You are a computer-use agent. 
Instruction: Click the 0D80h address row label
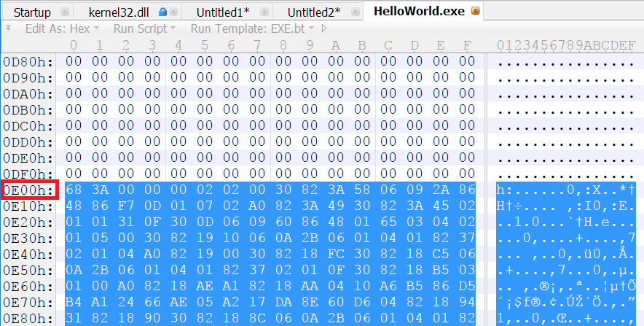point(28,62)
